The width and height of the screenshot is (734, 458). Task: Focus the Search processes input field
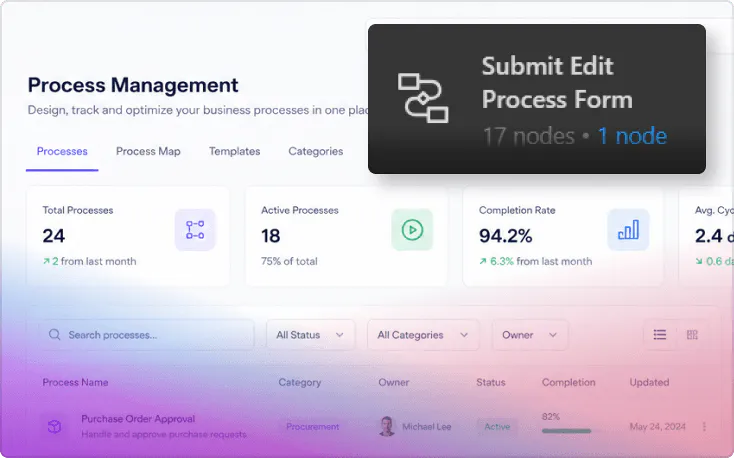click(147, 335)
